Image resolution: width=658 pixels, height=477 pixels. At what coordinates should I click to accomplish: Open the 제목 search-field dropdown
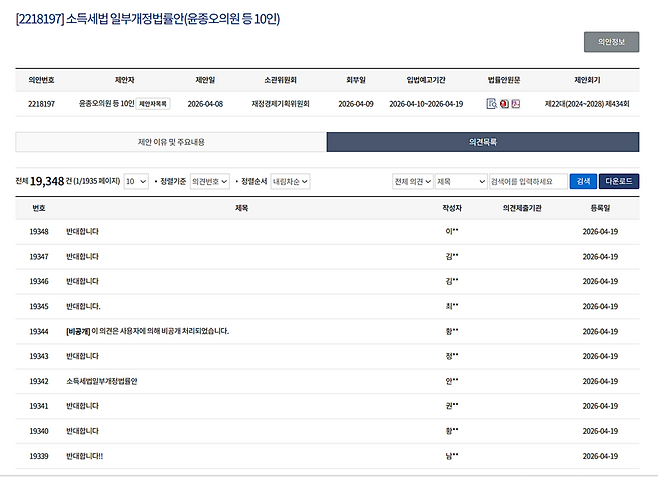click(x=461, y=181)
